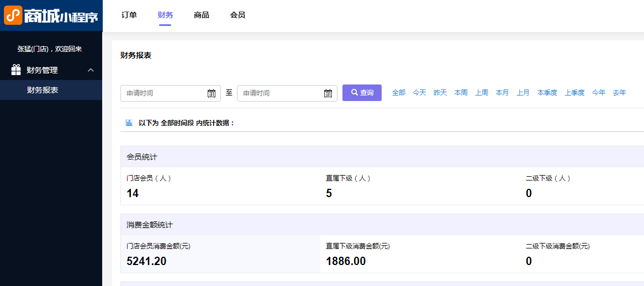The width and height of the screenshot is (644, 286).
Task: Click the 去年 date range link
Action: (x=619, y=93)
